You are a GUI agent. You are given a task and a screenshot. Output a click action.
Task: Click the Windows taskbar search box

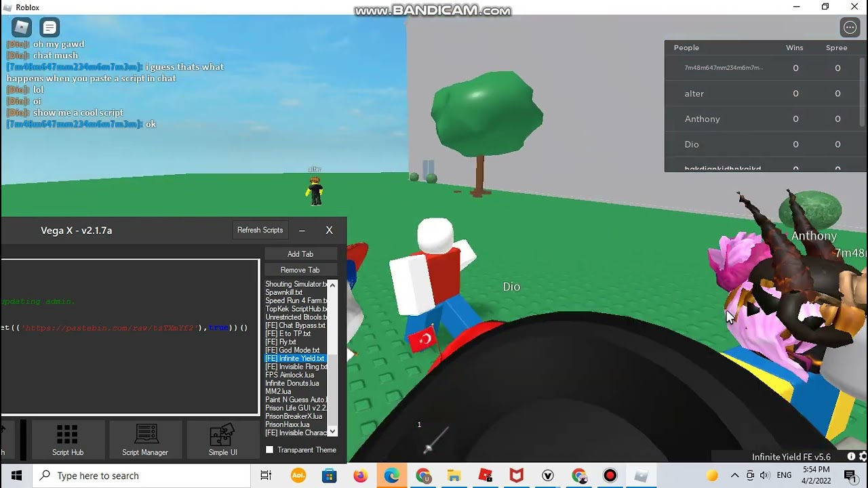[142, 476]
